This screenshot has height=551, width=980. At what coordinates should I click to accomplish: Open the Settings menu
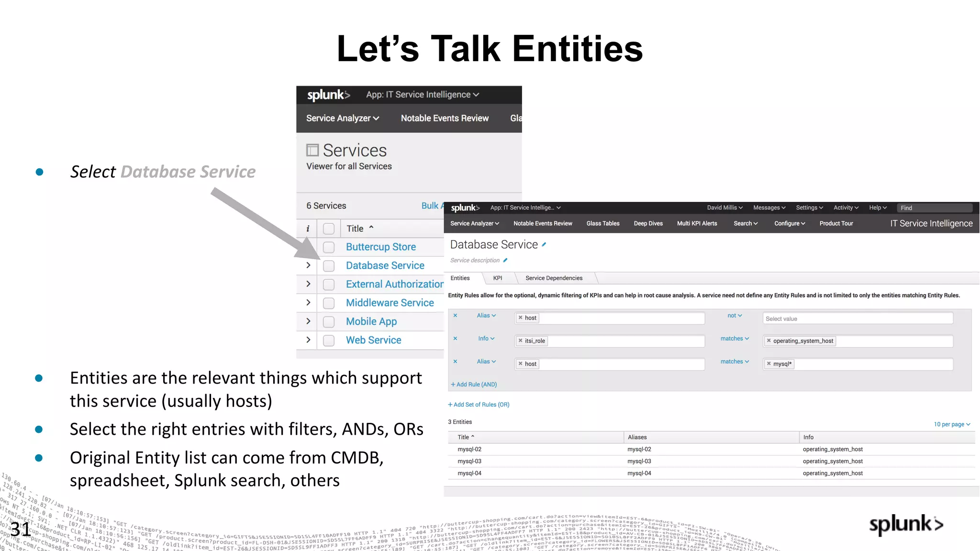pos(809,208)
